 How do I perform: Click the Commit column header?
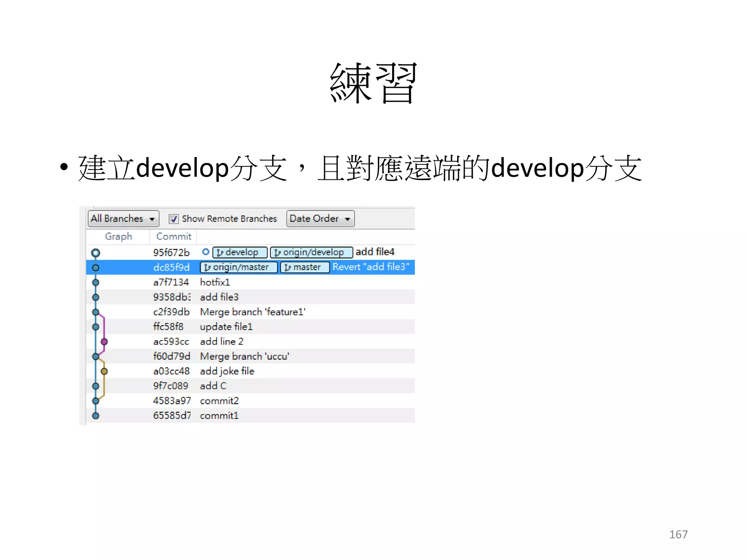(174, 237)
